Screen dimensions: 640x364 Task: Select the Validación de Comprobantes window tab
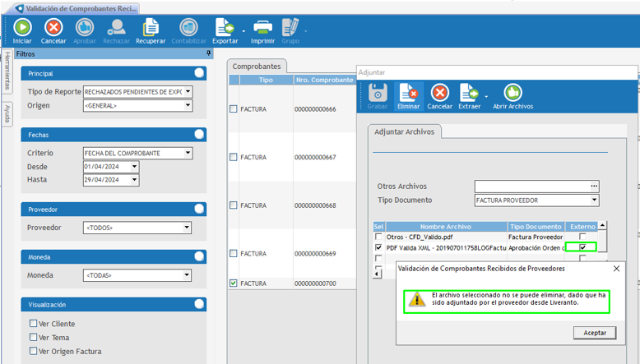[77, 8]
